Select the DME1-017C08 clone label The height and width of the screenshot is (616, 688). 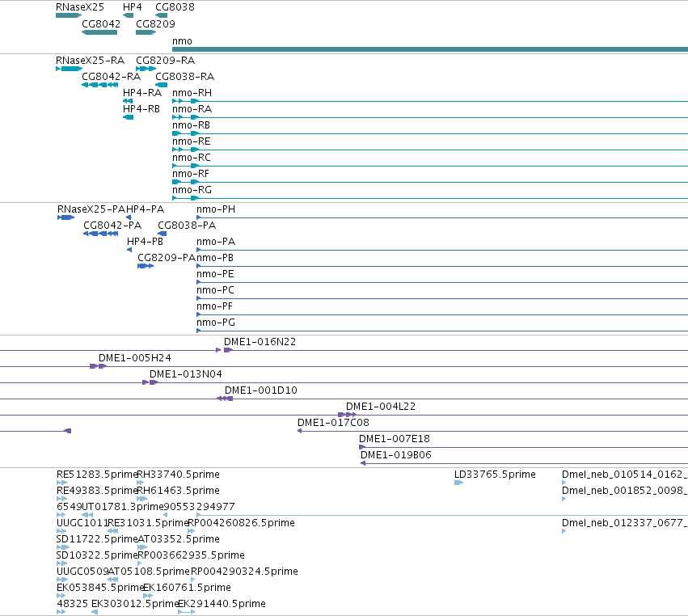coord(333,423)
